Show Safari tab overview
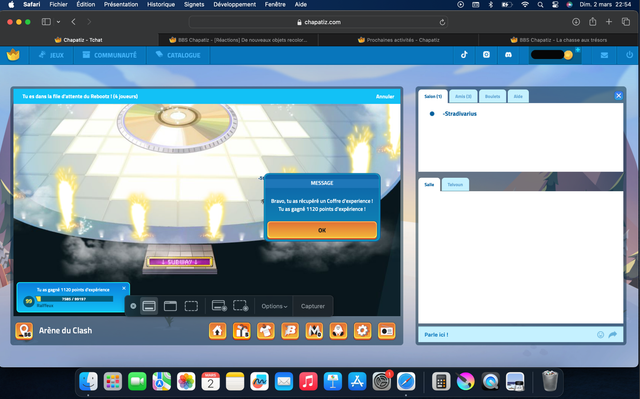This screenshot has width=640, height=399. pos(626,22)
